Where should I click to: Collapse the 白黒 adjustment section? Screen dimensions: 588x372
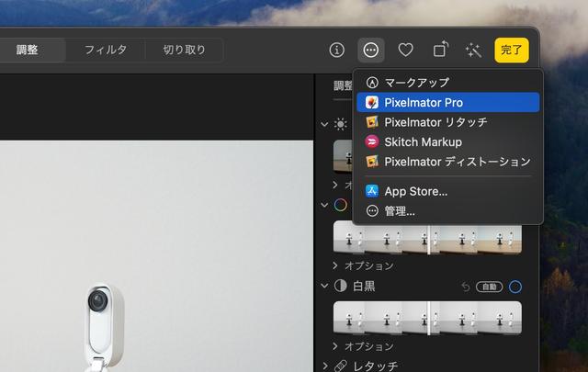click(324, 287)
